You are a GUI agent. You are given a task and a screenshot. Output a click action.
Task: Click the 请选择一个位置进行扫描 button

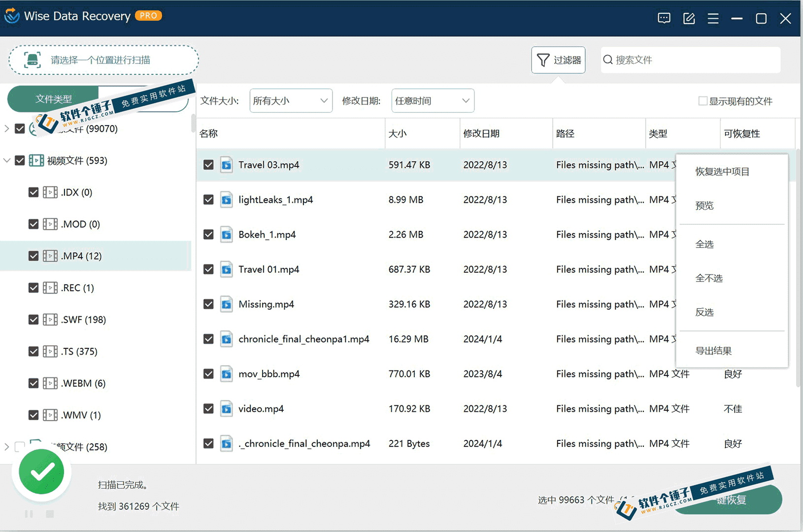click(103, 60)
